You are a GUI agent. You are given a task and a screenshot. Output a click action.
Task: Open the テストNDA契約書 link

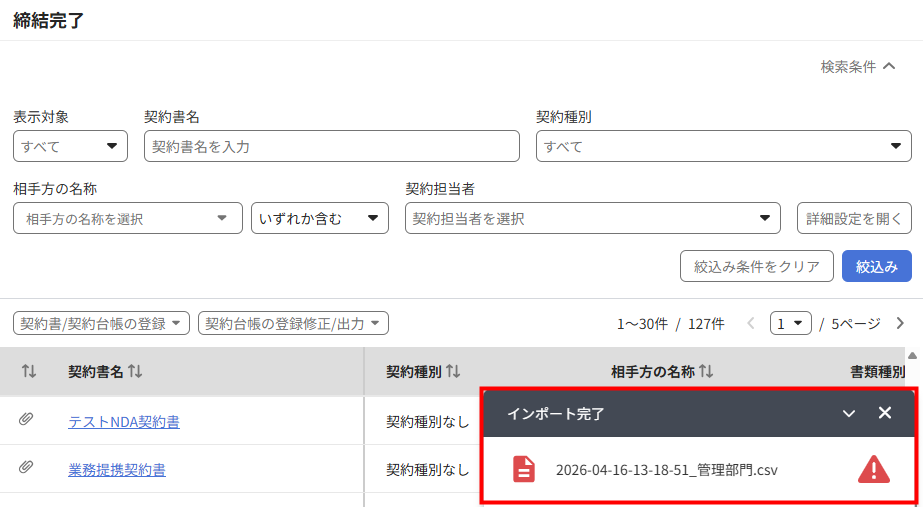pyautogui.click(x=124, y=422)
